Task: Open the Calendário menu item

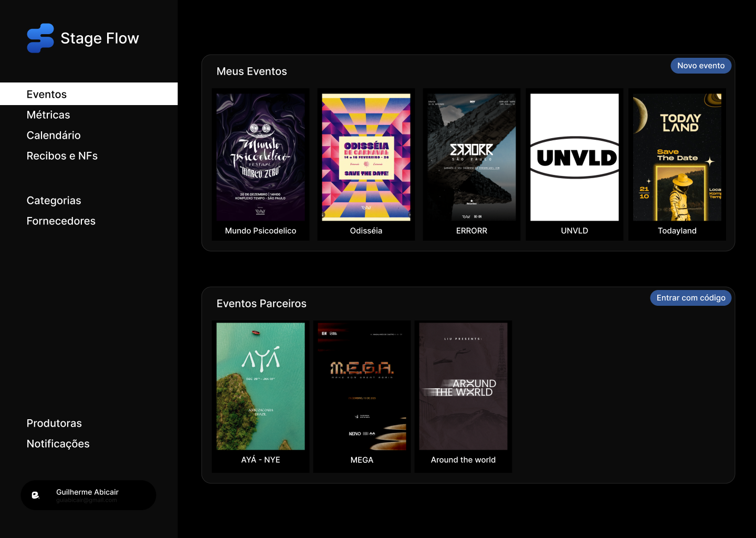Action: point(54,136)
